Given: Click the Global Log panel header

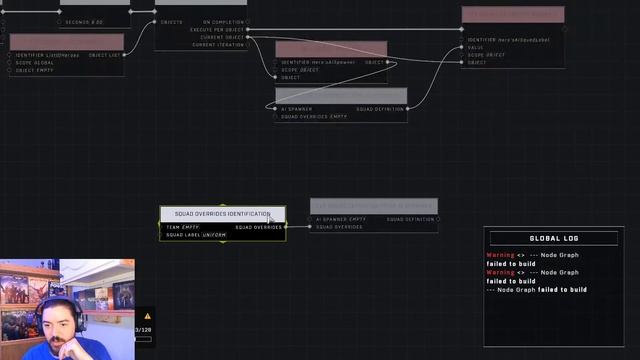Looking at the screenshot, I should click(x=554, y=238).
